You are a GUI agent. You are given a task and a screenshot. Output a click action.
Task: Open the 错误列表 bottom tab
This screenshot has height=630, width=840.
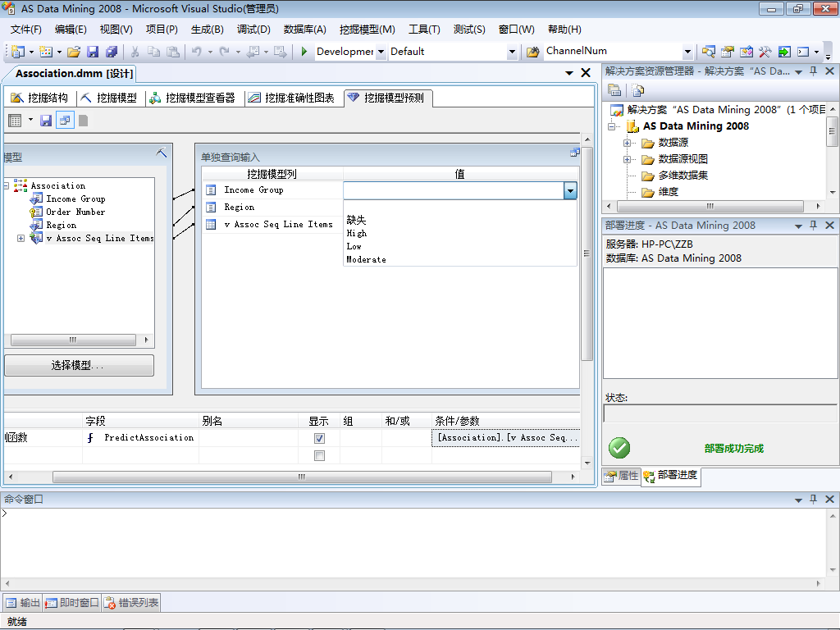131,603
